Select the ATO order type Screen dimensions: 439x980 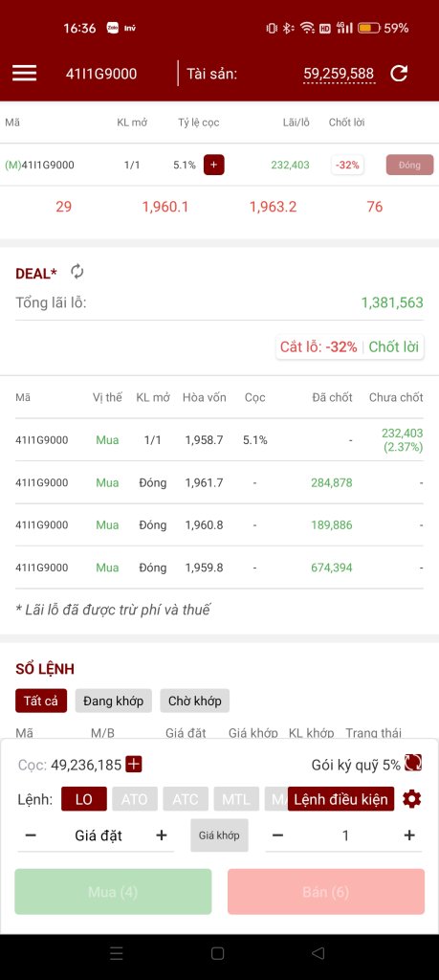pyautogui.click(x=134, y=799)
